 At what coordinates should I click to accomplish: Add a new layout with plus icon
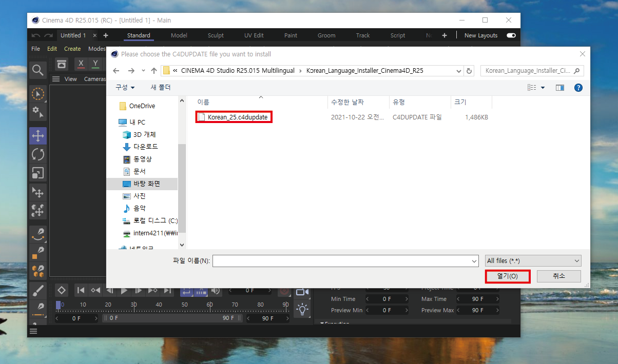pos(445,35)
